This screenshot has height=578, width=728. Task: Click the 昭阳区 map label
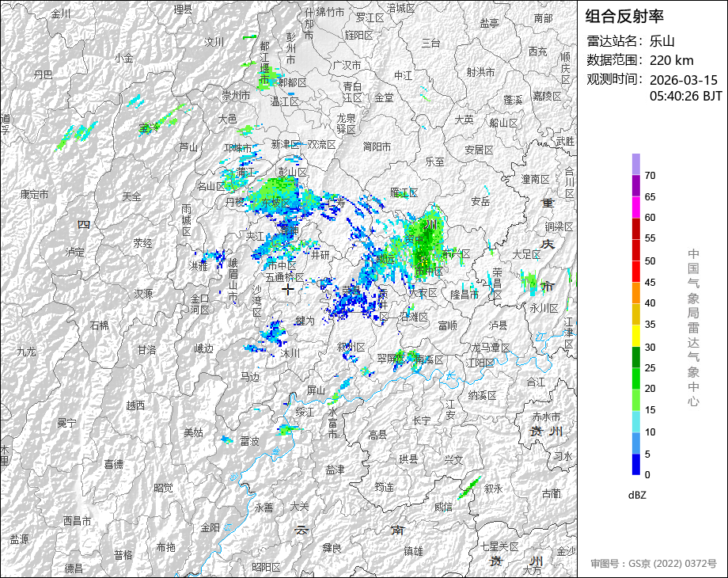coord(266,567)
